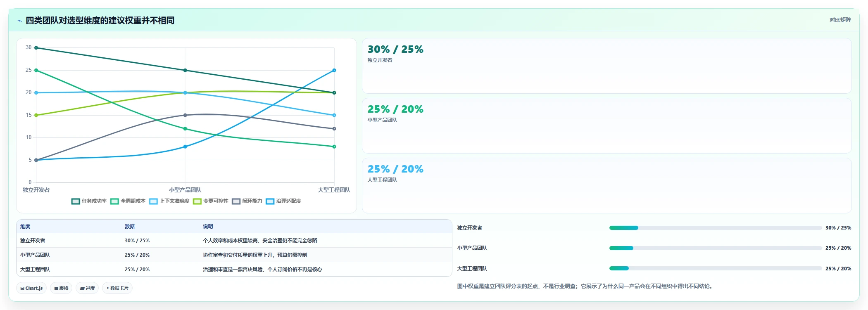Click 大型工程团队 label beside the progress bar

point(472,269)
